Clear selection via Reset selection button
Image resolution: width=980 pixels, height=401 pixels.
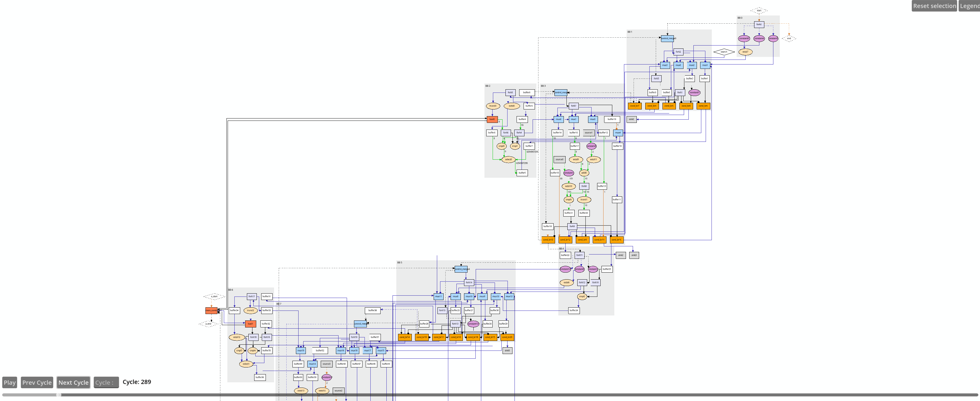934,6
